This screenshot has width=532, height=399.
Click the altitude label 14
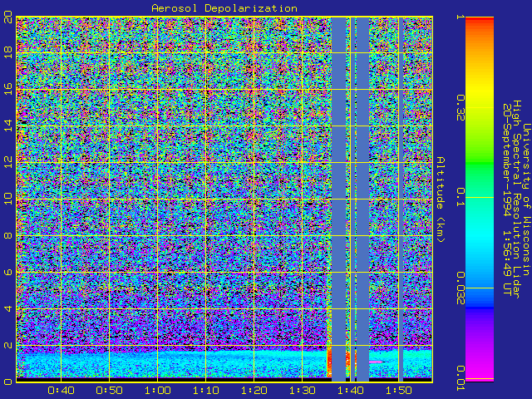click(7, 126)
